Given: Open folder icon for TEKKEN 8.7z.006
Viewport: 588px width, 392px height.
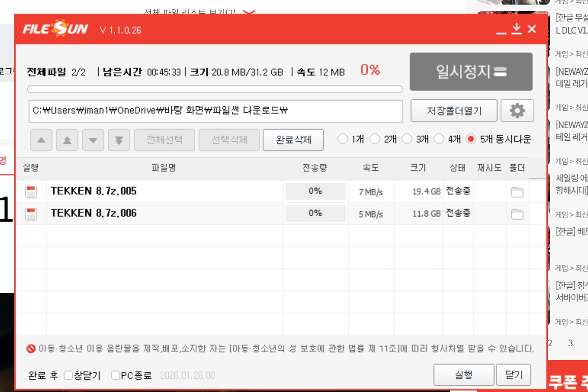Looking at the screenshot, I should [x=517, y=214].
